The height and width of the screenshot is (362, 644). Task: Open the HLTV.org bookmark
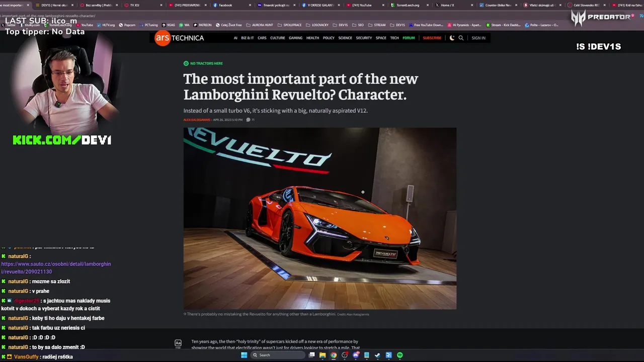106,25
